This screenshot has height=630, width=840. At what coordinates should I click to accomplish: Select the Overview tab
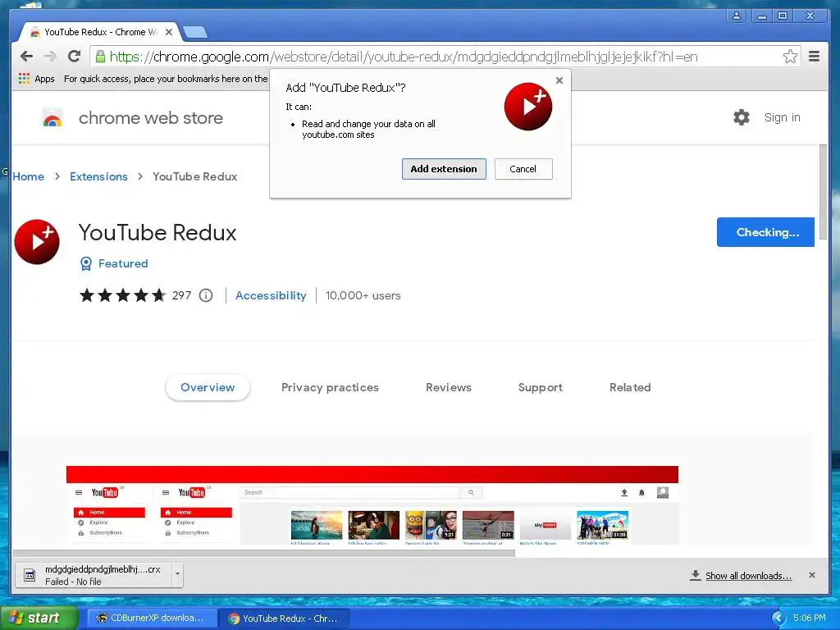208,387
